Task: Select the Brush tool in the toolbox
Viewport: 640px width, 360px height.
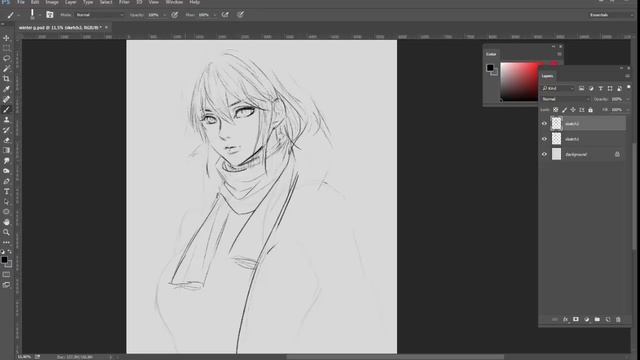Action: (x=6, y=109)
